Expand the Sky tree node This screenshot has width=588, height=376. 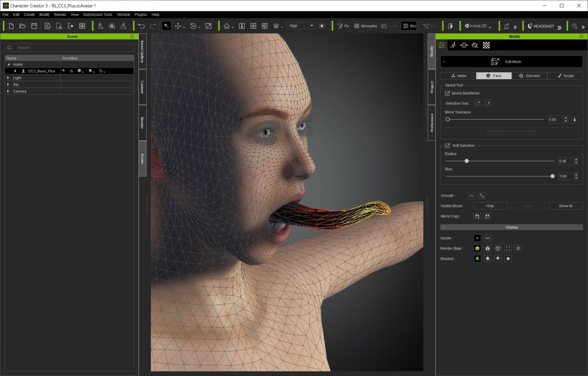(8, 85)
